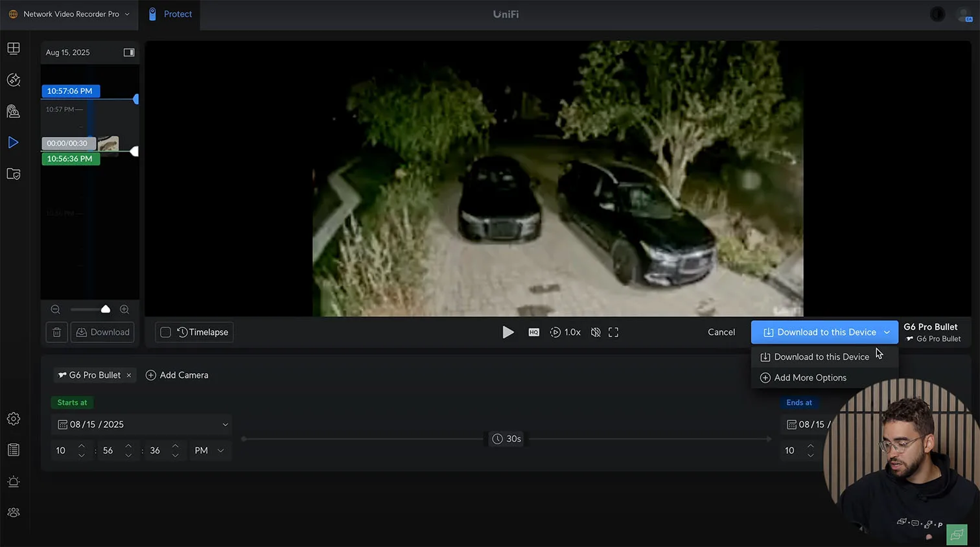Open the system log list icon in sidebar
This screenshot has width=980, height=547.
(14, 450)
